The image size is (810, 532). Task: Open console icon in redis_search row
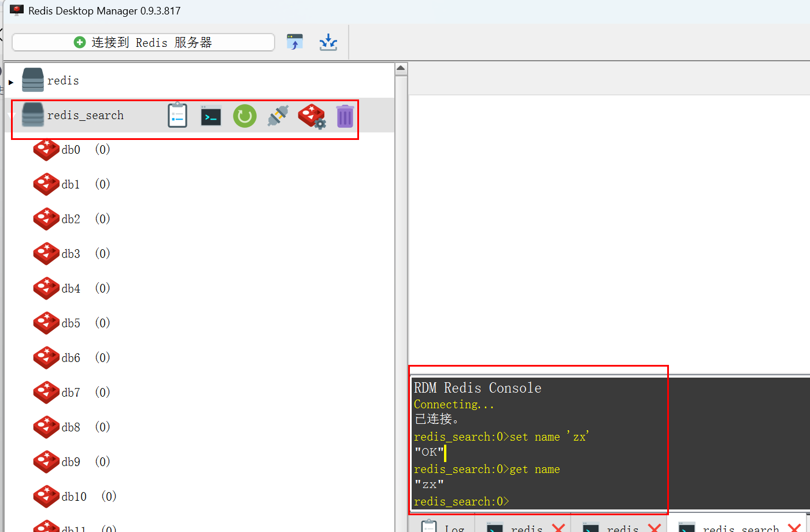coord(211,116)
